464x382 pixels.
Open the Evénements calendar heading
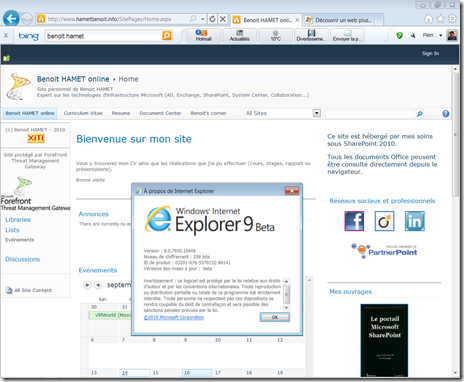[x=98, y=270]
